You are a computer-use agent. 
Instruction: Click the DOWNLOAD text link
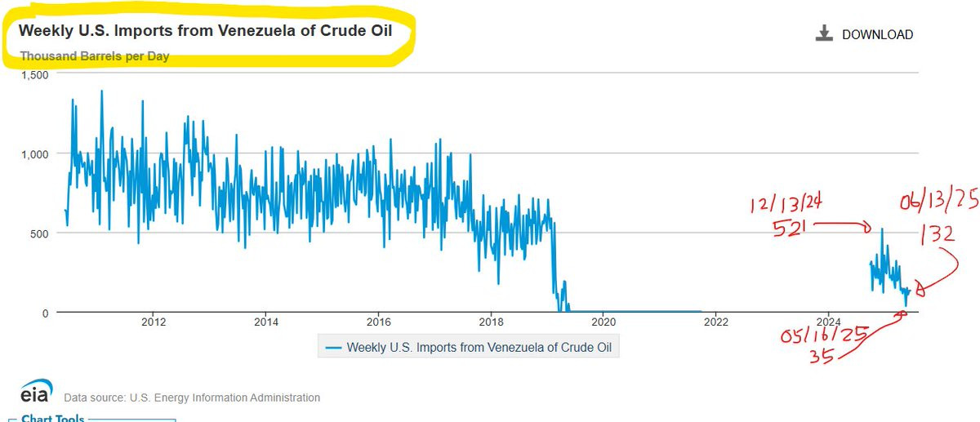pos(878,34)
